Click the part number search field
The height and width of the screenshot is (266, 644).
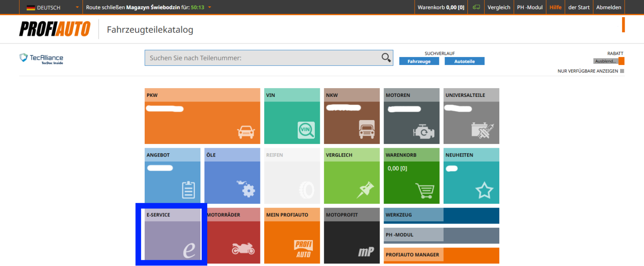260,57
